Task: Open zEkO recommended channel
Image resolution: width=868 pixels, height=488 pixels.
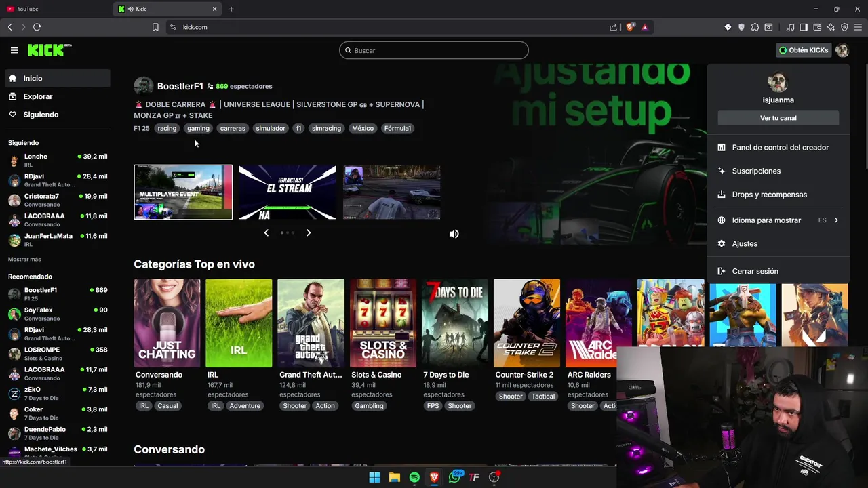Action: click(x=58, y=393)
